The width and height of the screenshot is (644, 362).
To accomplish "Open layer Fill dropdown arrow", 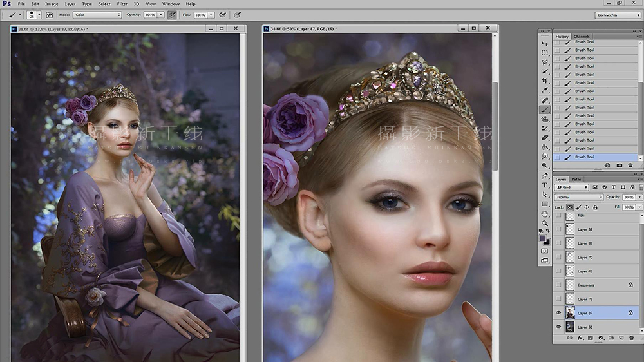I will pyautogui.click(x=639, y=207).
